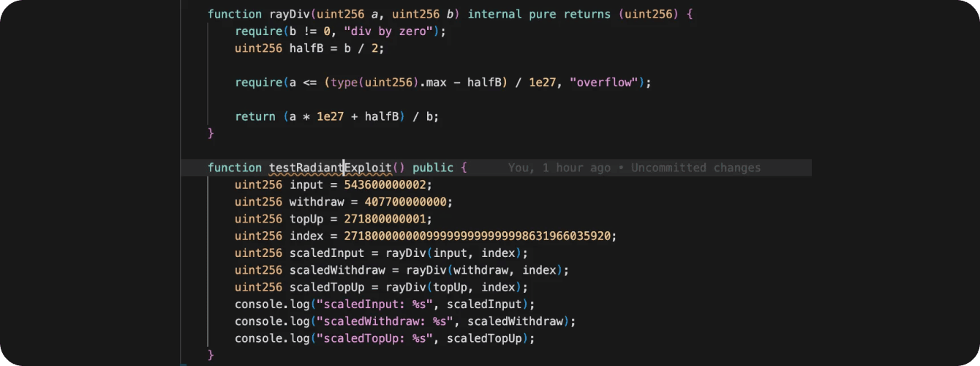Click the 'pure' keyword in the rayDiv declaration

click(x=541, y=14)
